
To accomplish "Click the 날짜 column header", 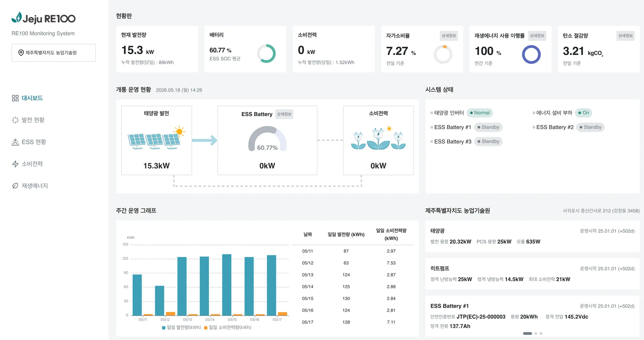I will pos(308,234).
